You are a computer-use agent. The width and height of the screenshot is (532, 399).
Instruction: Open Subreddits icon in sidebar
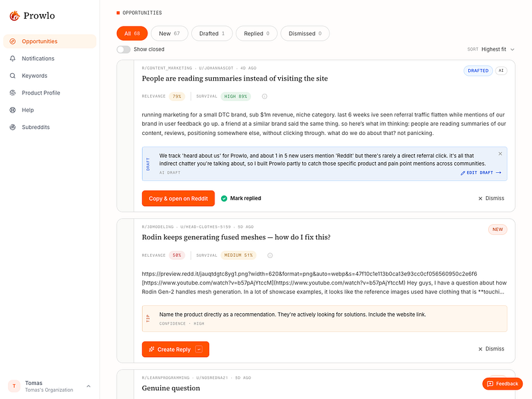coord(13,127)
